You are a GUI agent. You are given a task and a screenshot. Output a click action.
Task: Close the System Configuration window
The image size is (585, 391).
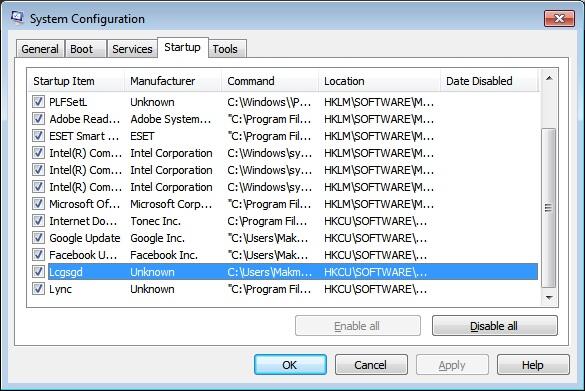(559, 18)
